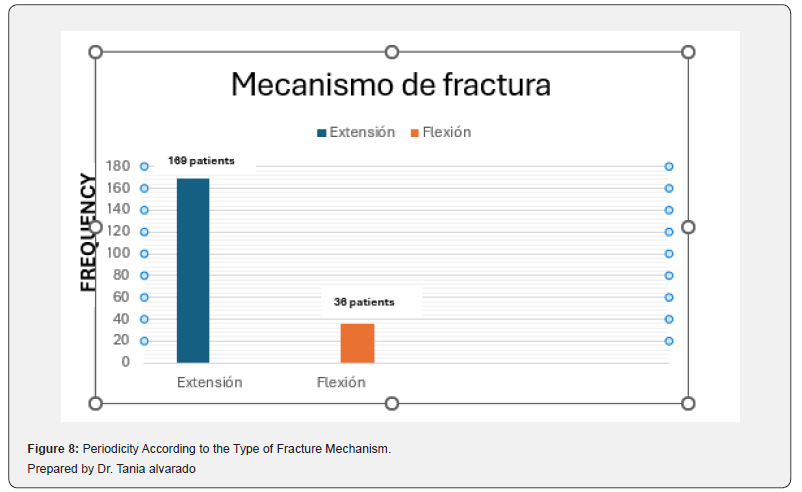Select the Mecanismo de fractura chart title

[x=391, y=84]
